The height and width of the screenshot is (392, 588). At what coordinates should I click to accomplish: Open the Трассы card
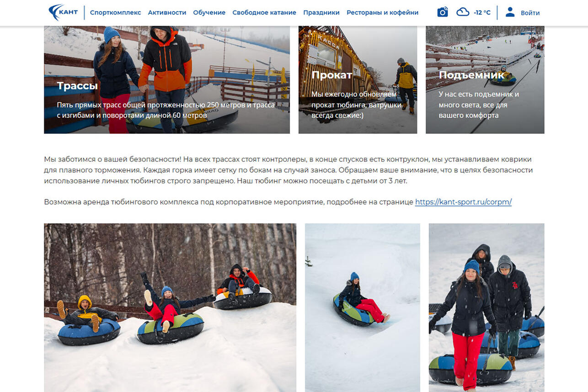click(167, 79)
